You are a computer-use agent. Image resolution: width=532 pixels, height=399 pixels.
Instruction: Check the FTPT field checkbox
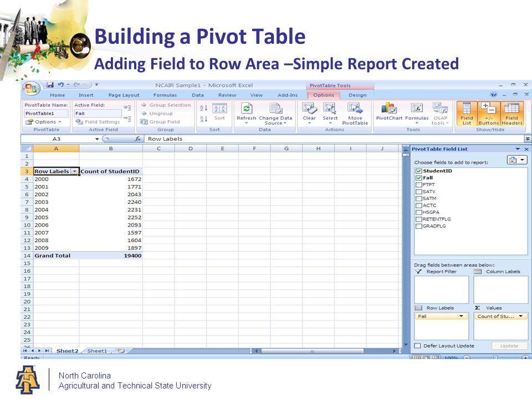pyautogui.click(x=419, y=185)
